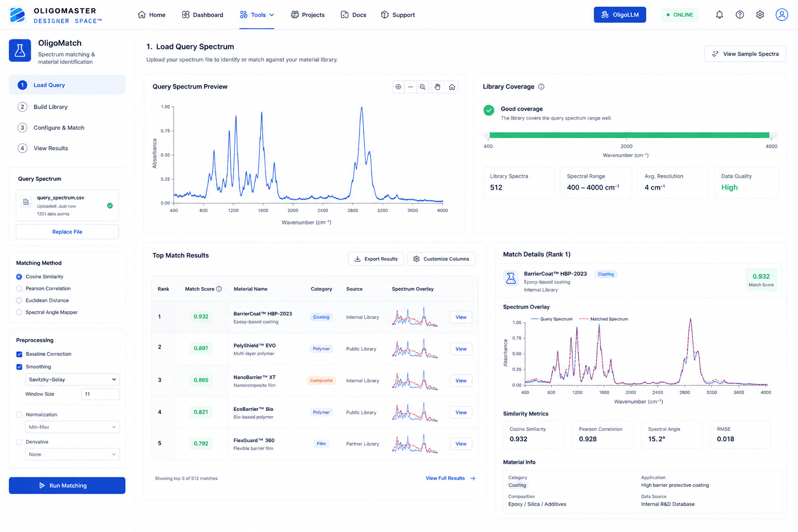Click View button for NanoBarrier XT
Viewport: 798px width, 532px height.
click(461, 381)
